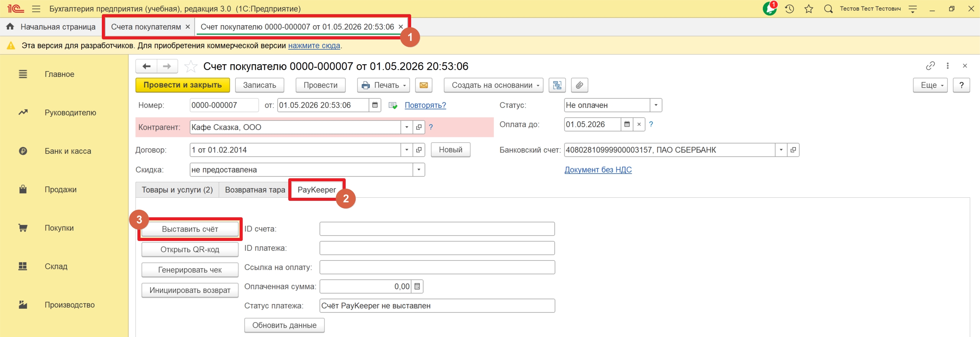Open the Возвратная тара tab
The image size is (980, 337).
pos(255,190)
